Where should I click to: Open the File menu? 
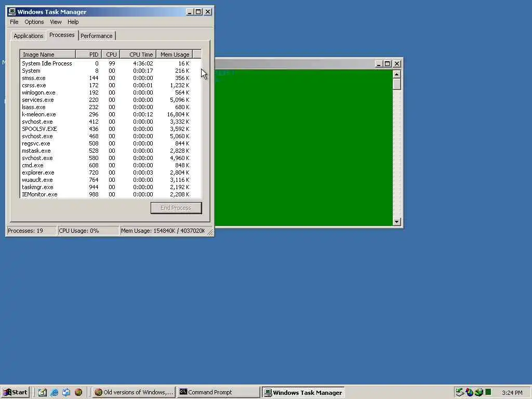click(14, 22)
